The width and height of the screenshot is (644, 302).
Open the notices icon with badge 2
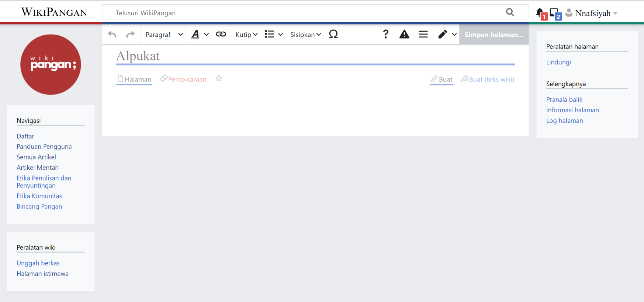click(x=555, y=14)
